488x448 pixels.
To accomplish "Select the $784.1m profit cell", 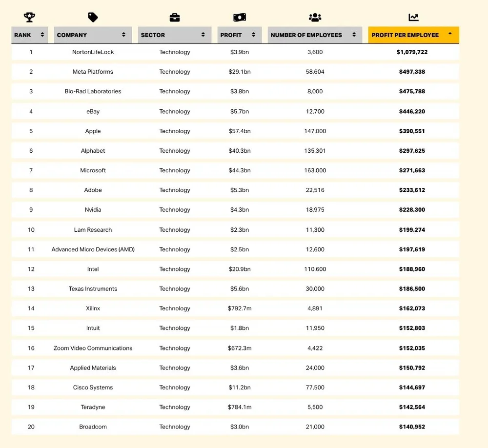I will [239, 407].
